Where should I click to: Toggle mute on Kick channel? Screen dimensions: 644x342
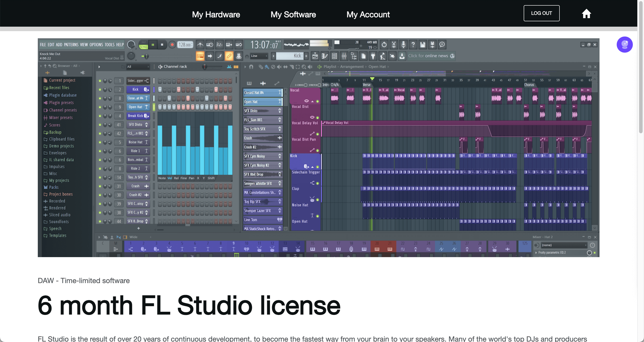click(100, 89)
